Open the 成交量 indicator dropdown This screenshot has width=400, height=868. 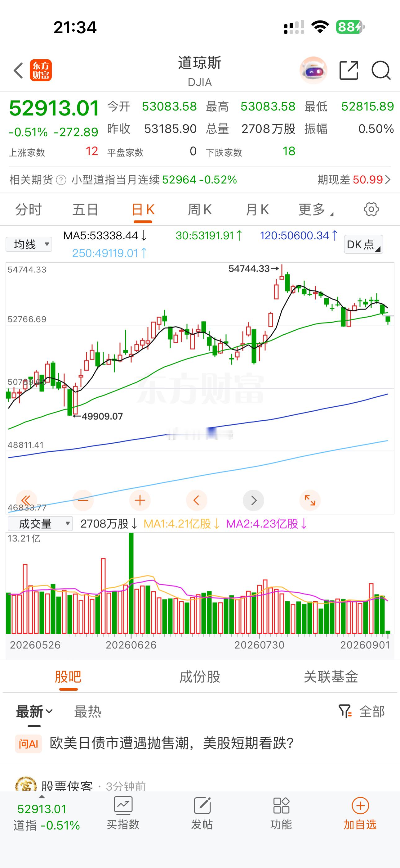point(40,524)
